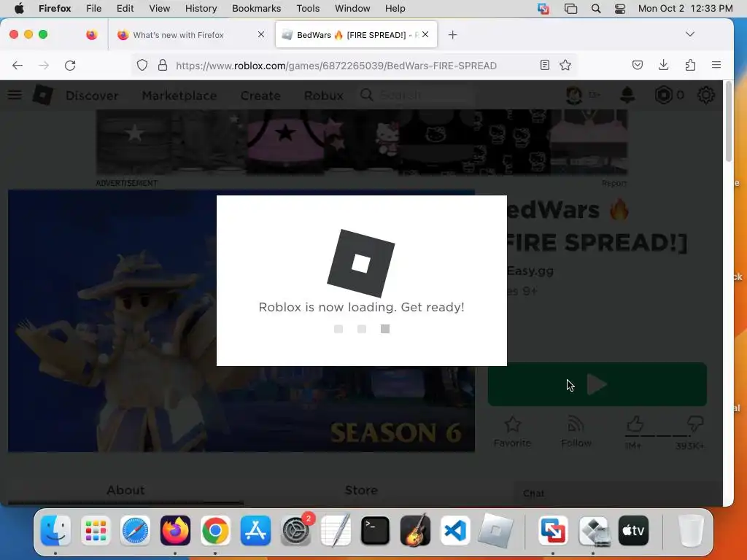The image size is (747, 560).
Task: Open the App Store from Dock
Action: pos(255,531)
